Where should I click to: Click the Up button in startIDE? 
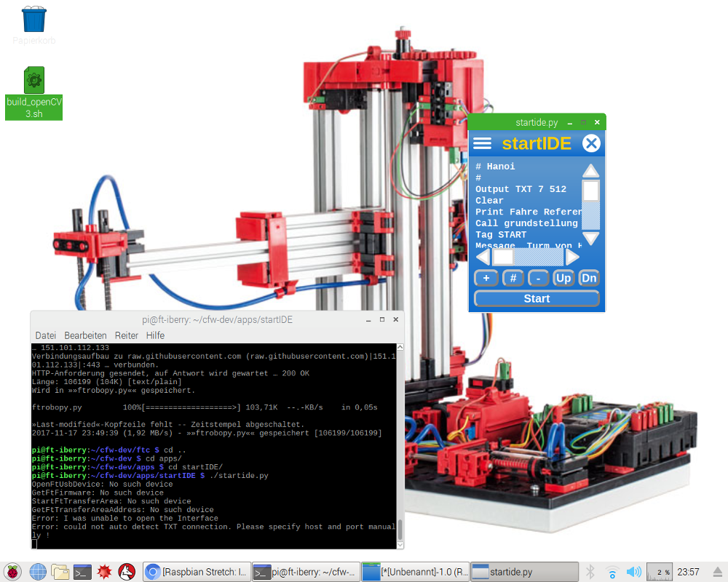coord(563,278)
